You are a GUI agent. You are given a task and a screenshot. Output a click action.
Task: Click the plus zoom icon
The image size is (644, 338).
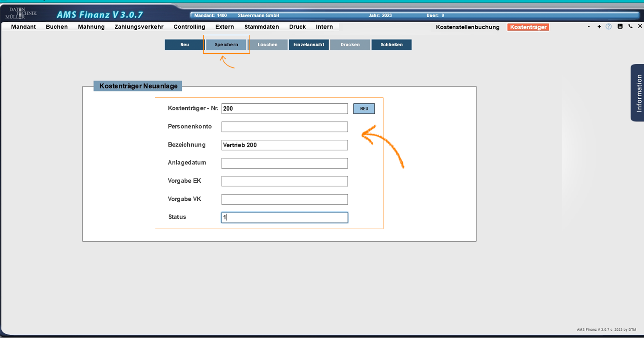click(x=599, y=27)
